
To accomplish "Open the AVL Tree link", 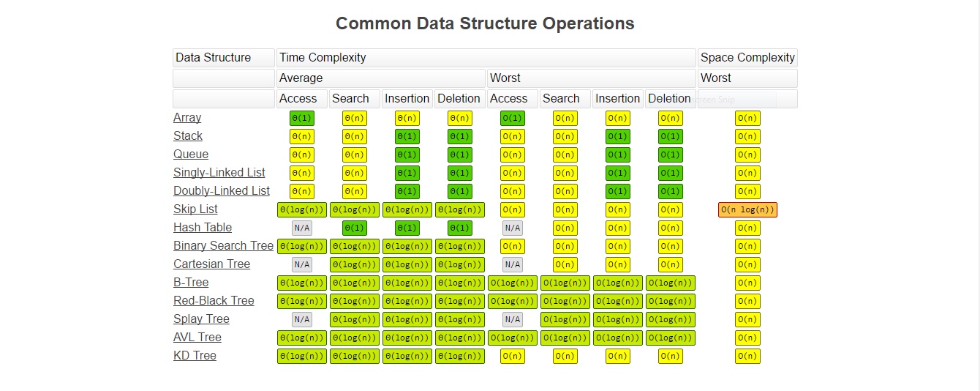I will coord(197,338).
